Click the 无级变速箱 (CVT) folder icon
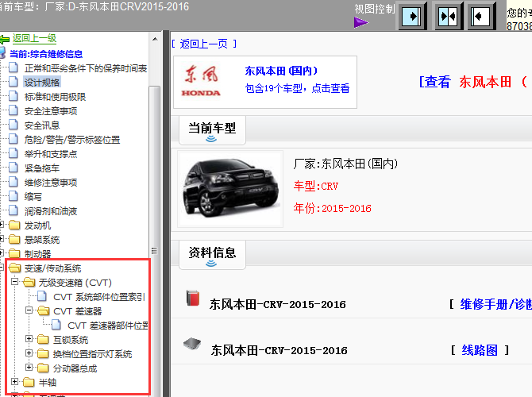532x397 pixels. (29, 283)
